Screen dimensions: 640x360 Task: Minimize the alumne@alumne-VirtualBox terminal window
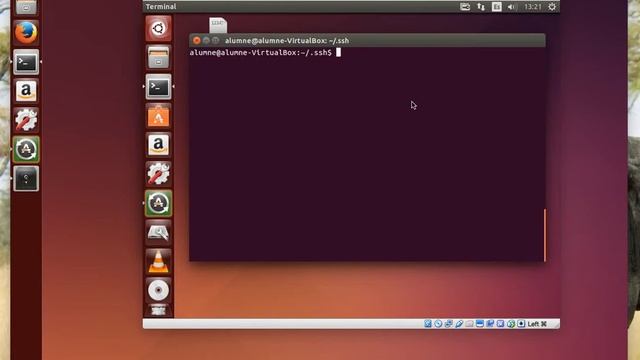pyautogui.click(x=206, y=40)
